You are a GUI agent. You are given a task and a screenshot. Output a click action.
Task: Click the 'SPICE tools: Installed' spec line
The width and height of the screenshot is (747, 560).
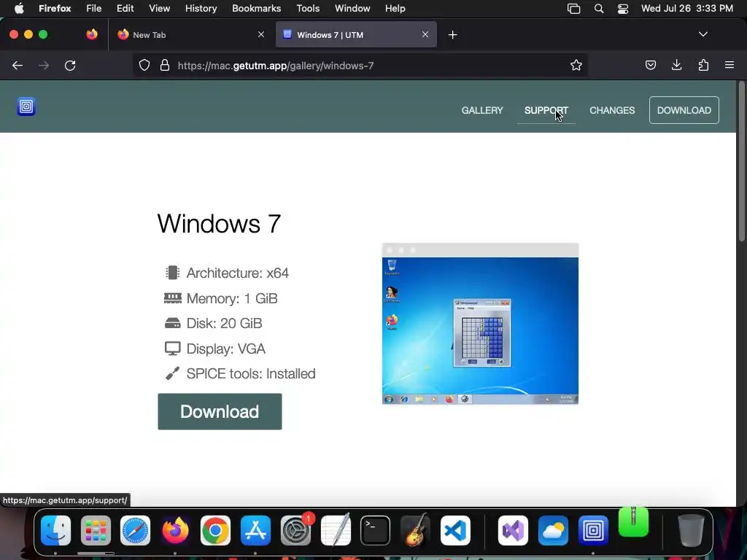(240, 373)
